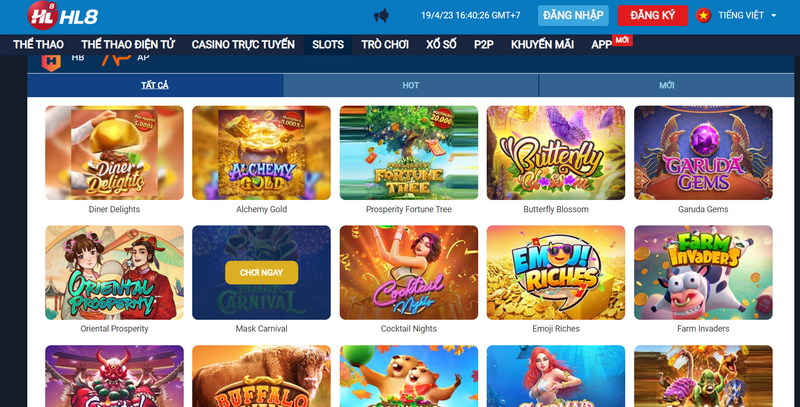Viewport: 800px width, 407px height.
Task: Select the AP provider orange icon
Action: (x=116, y=59)
